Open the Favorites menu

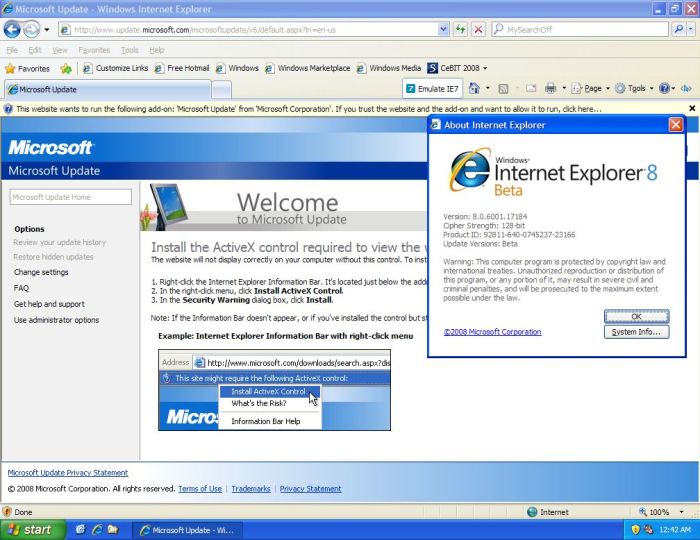[94, 50]
